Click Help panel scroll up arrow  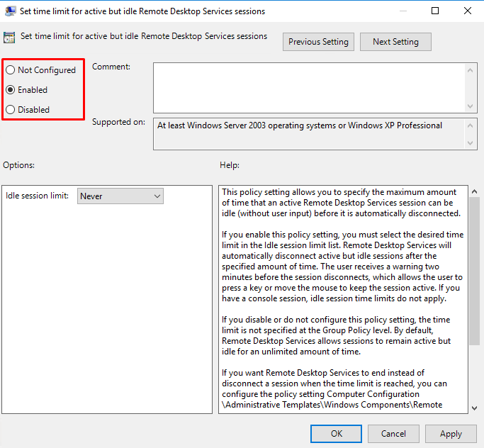pos(474,192)
